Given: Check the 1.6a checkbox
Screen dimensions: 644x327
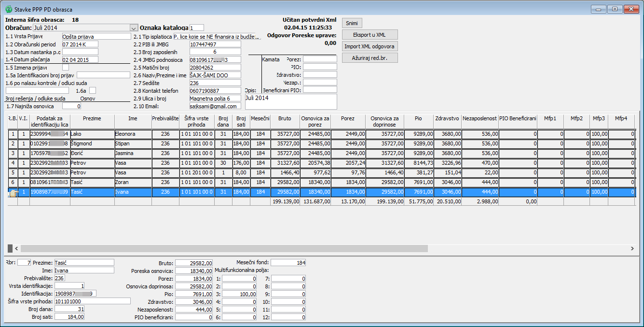Looking at the screenshot, I should [x=93, y=90].
